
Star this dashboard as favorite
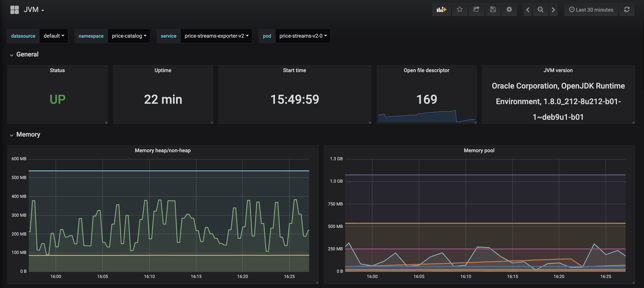[460, 10]
